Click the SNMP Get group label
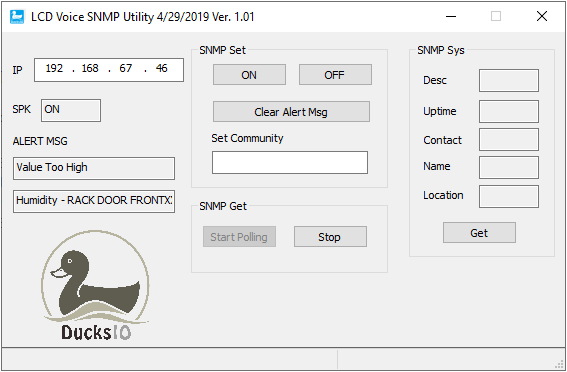567x372 pixels. [223, 206]
